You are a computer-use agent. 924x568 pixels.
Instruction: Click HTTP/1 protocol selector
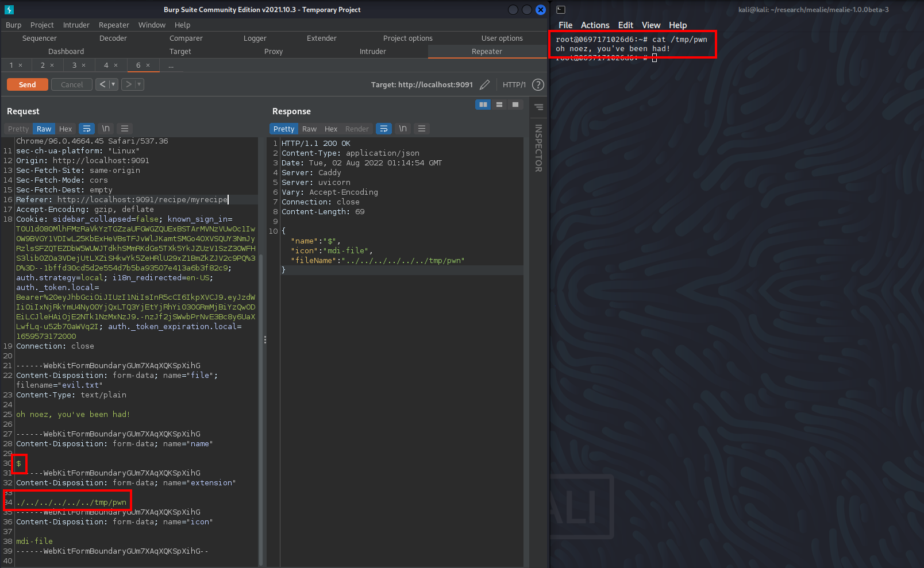click(x=514, y=84)
